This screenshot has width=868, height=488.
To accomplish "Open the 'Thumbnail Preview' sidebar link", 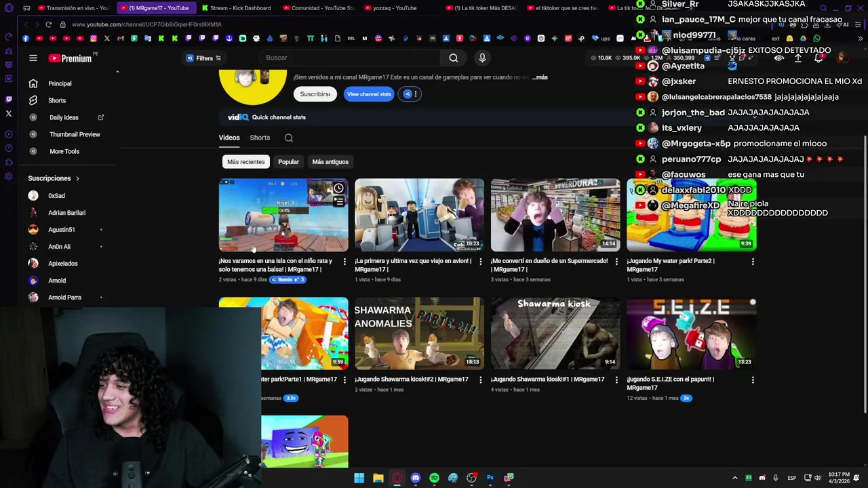I will [x=75, y=134].
